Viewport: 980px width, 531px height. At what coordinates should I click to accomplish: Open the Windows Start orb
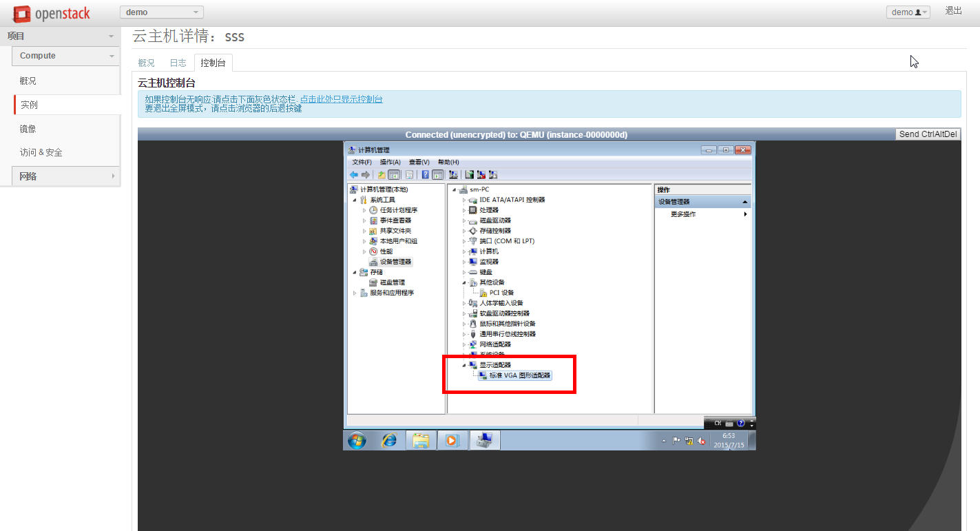click(357, 441)
